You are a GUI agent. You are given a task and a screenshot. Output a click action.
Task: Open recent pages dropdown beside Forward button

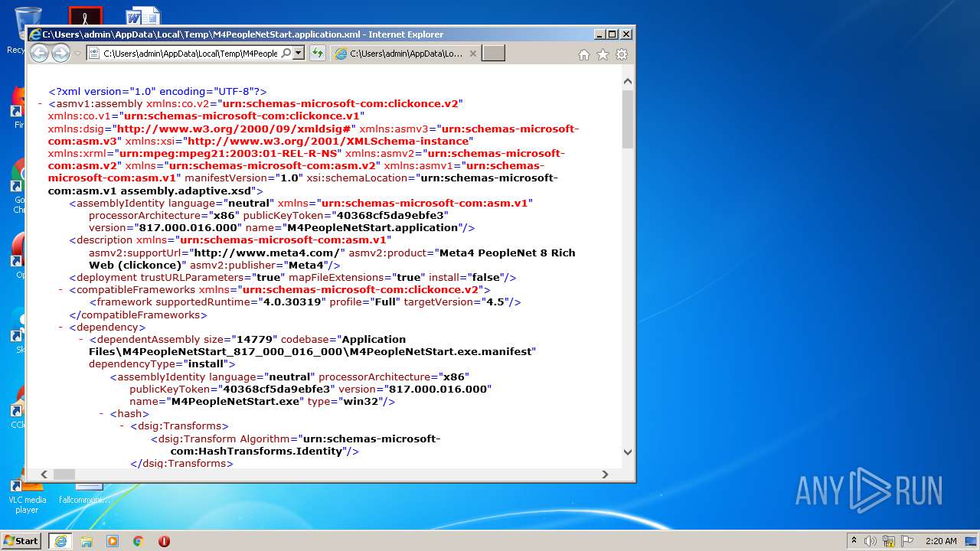coord(77,54)
